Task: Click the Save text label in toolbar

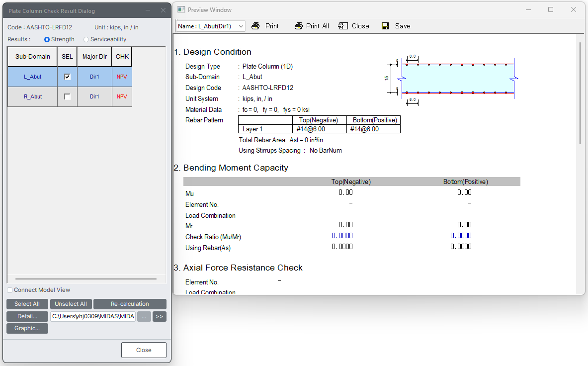Action: [x=403, y=26]
